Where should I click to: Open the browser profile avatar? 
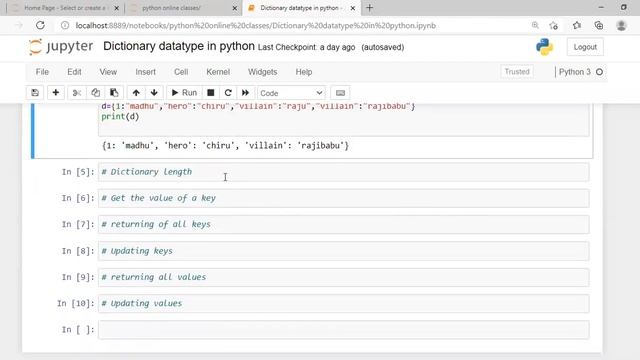[x=621, y=25]
